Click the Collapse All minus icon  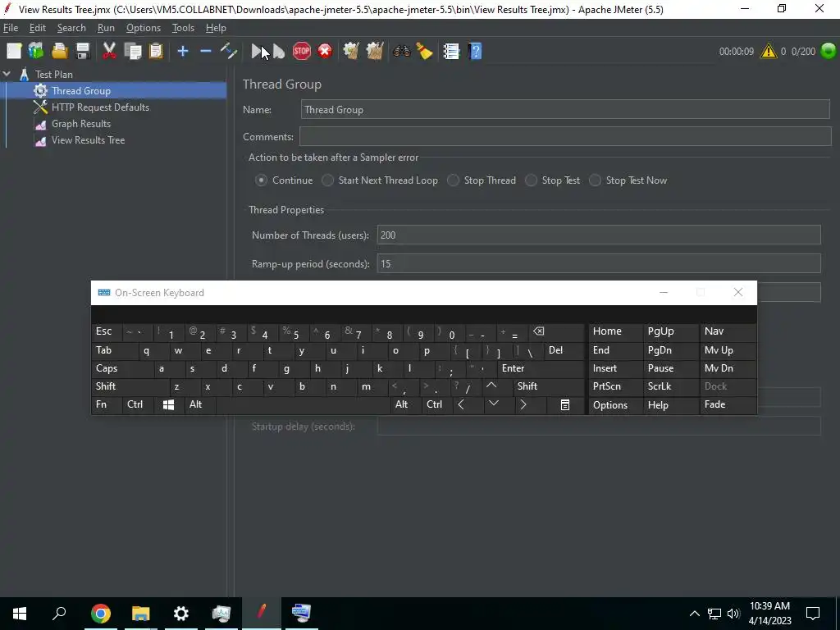206,52
